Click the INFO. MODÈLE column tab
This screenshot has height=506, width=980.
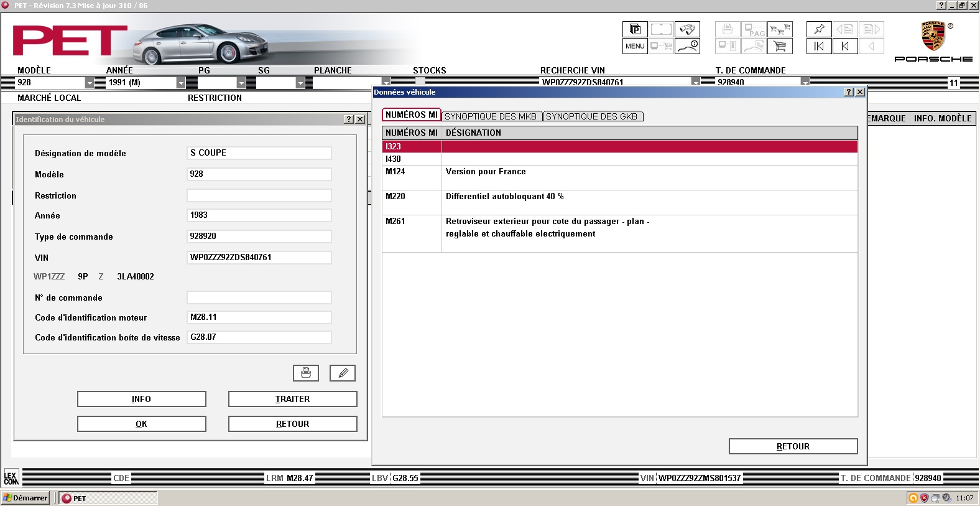pyautogui.click(x=943, y=118)
